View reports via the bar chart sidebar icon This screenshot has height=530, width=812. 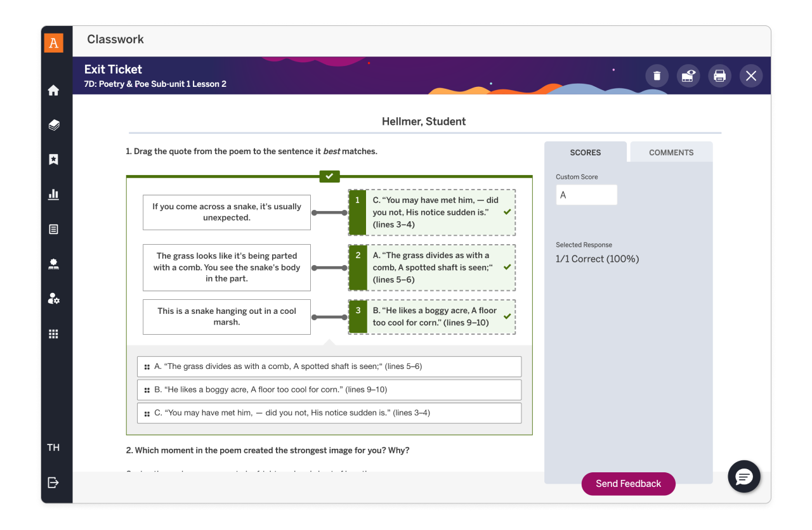pos(54,194)
